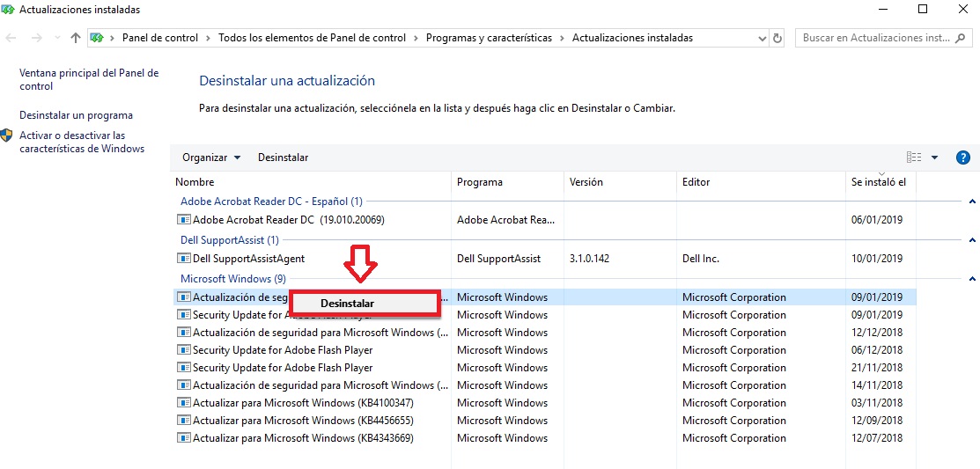The height and width of the screenshot is (469, 980).
Task: Sort by the Se instaló el column
Action: (x=881, y=182)
